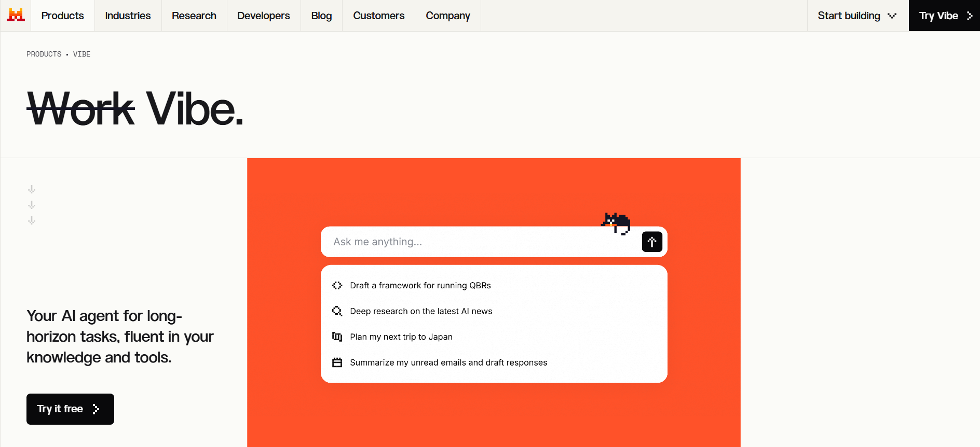Screen dimensions: 980x447
Task: Open the Products menu
Action: [x=62, y=16]
